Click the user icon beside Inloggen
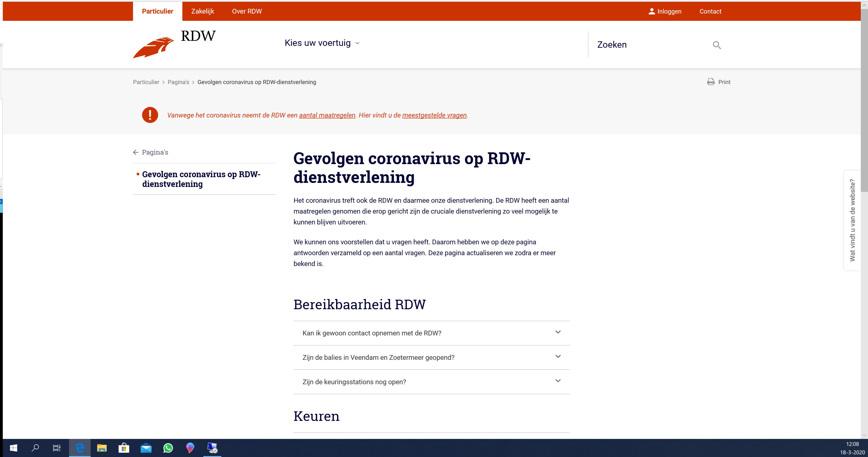 652,11
